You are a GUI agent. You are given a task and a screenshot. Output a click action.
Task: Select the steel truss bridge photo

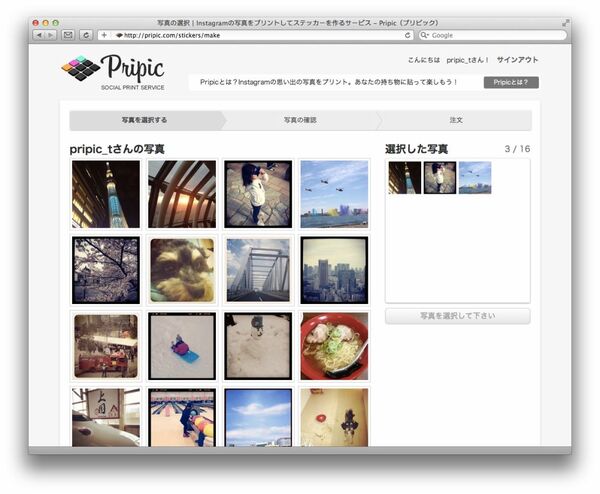(x=258, y=270)
